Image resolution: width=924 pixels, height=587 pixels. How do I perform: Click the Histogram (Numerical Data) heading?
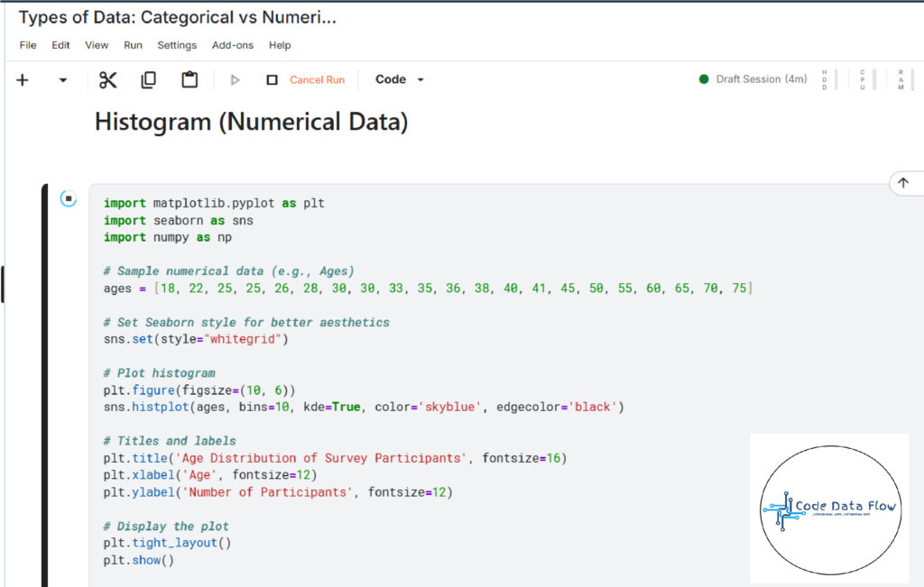pos(251,122)
